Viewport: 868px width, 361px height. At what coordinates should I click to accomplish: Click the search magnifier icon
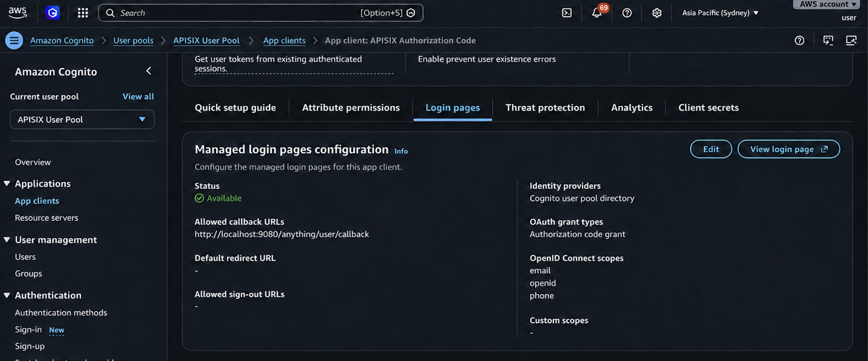pyautogui.click(x=110, y=13)
